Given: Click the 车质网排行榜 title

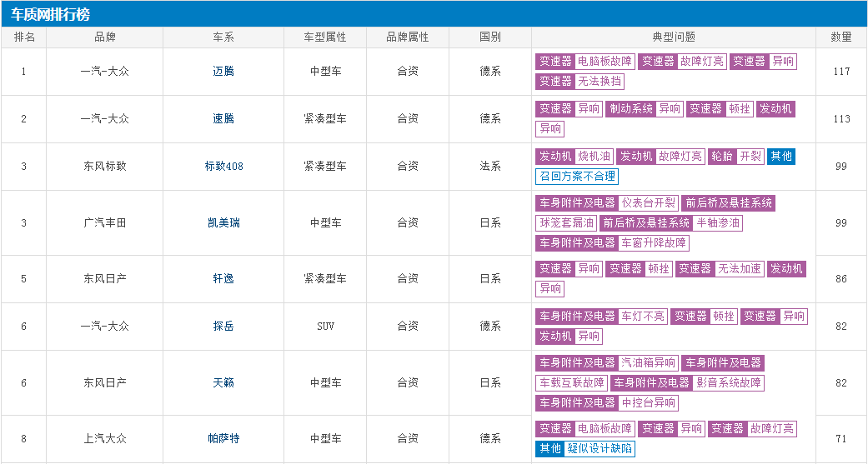Looking at the screenshot, I should [x=50, y=14].
